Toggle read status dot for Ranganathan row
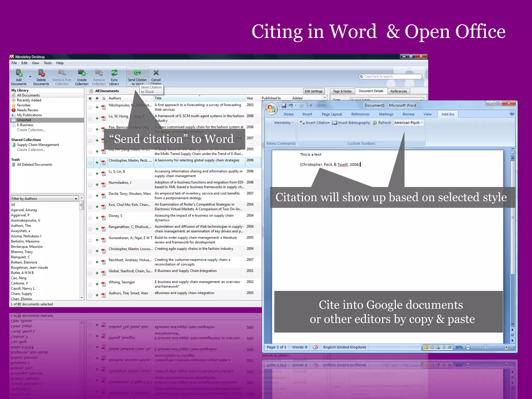 [x=97, y=229]
